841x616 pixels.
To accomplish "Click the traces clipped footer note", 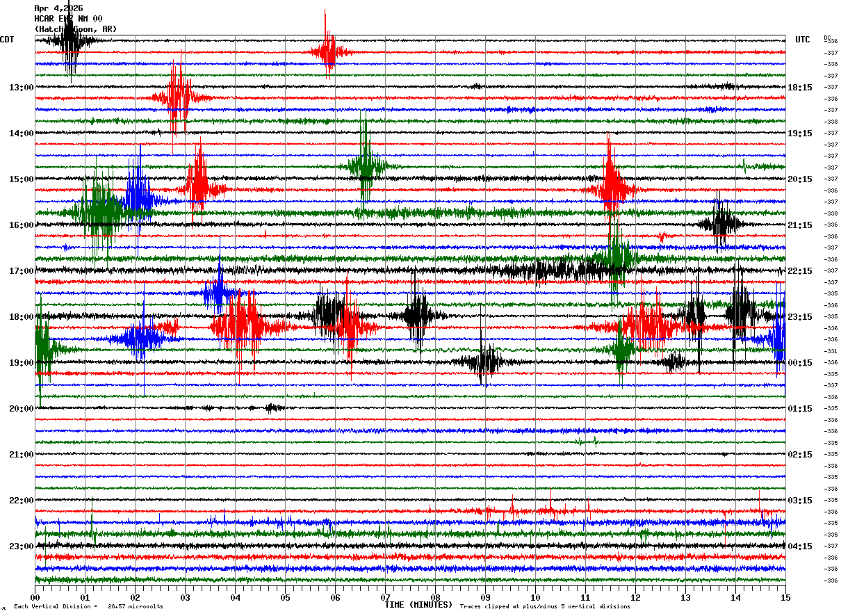I will 545,606.
